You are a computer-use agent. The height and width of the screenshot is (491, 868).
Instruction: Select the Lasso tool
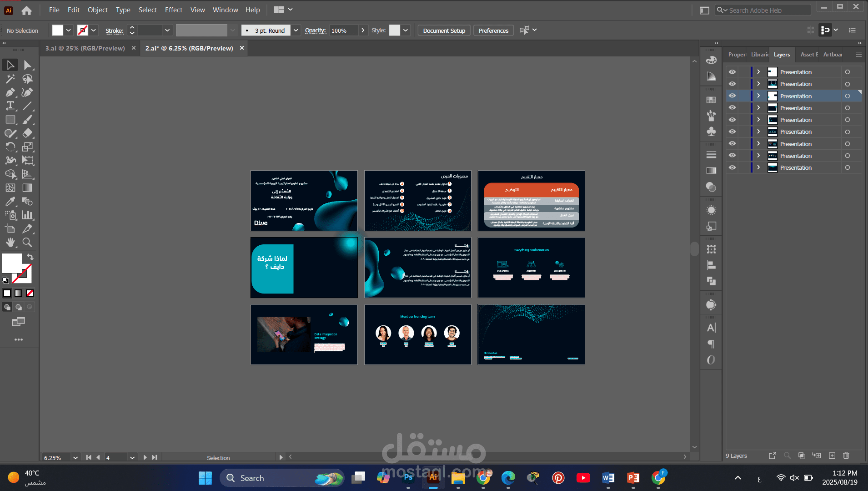click(27, 79)
